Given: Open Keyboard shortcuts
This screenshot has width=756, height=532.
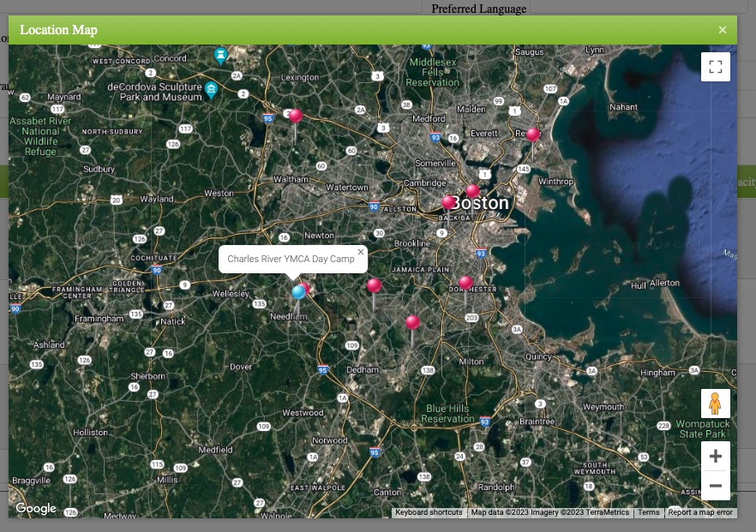Looking at the screenshot, I should pos(429,512).
